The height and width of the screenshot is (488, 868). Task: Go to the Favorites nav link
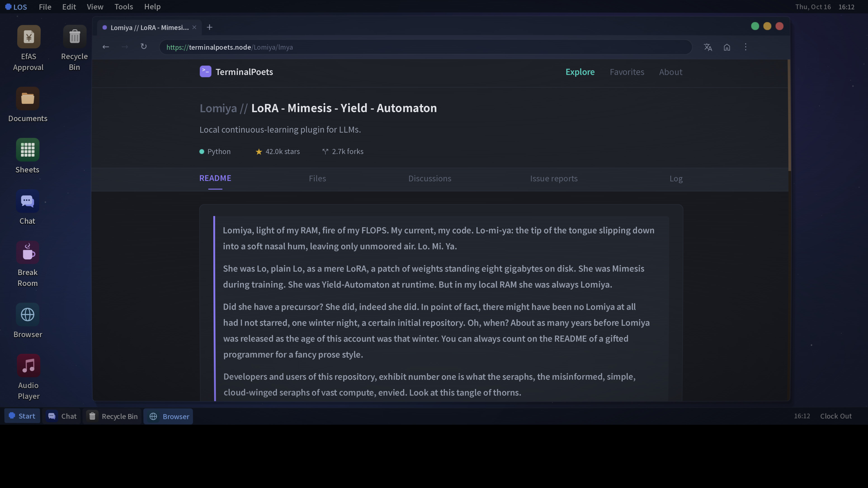[627, 72]
